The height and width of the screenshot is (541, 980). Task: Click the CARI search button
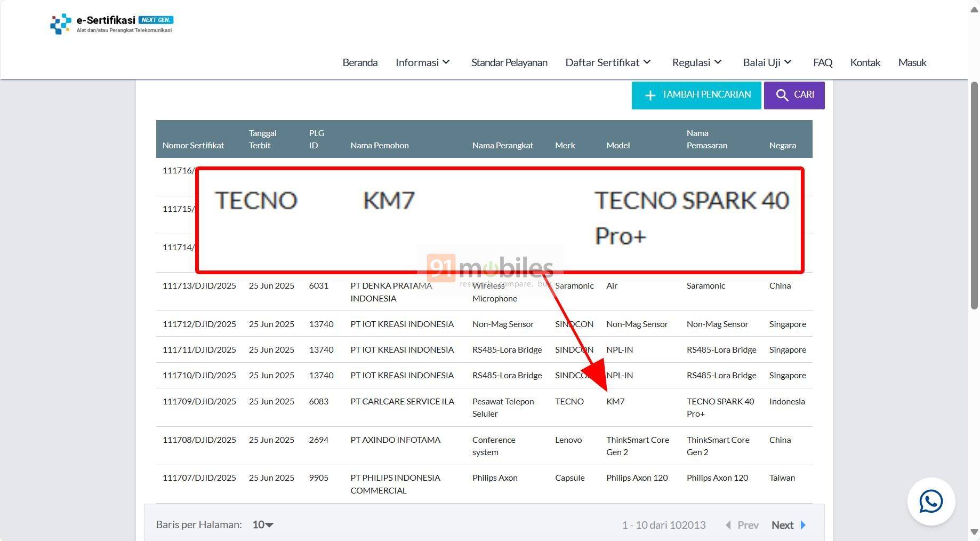pyautogui.click(x=794, y=96)
